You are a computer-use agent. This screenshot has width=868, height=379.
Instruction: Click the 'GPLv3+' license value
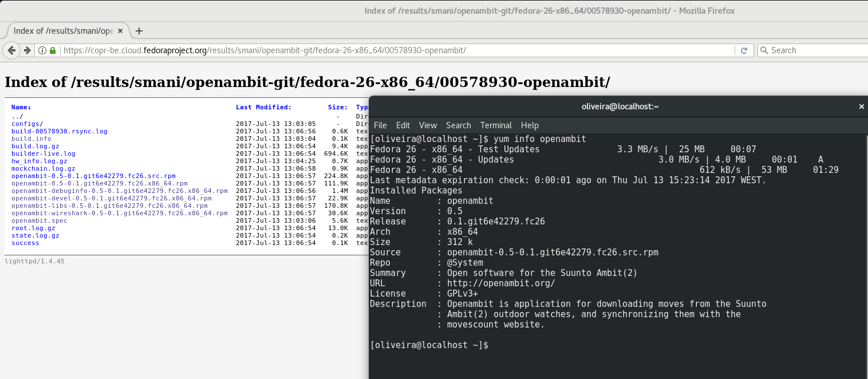point(463,294)
